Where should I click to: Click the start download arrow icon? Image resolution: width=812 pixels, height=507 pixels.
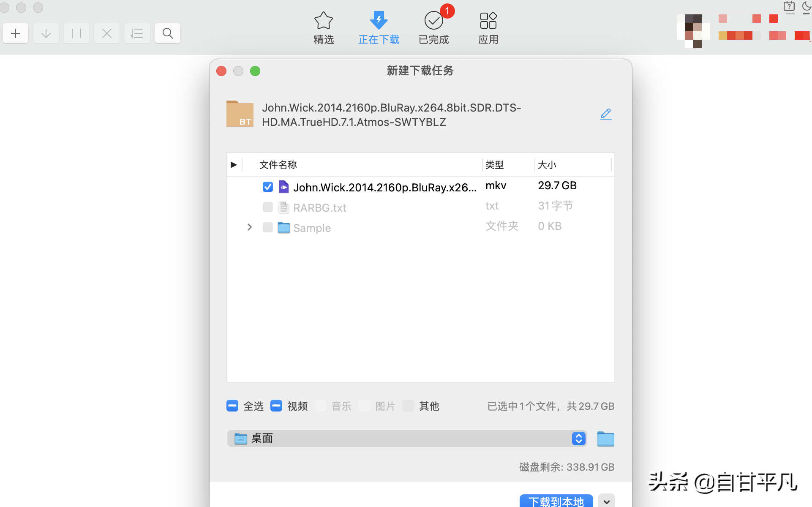(46, 33)
